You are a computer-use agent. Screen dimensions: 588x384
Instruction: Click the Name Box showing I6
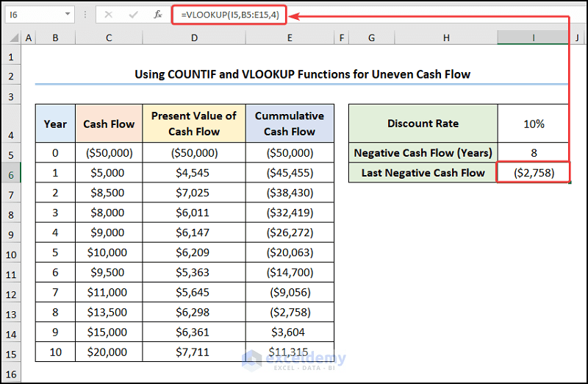pyautogui.click(x=40, y=15)
